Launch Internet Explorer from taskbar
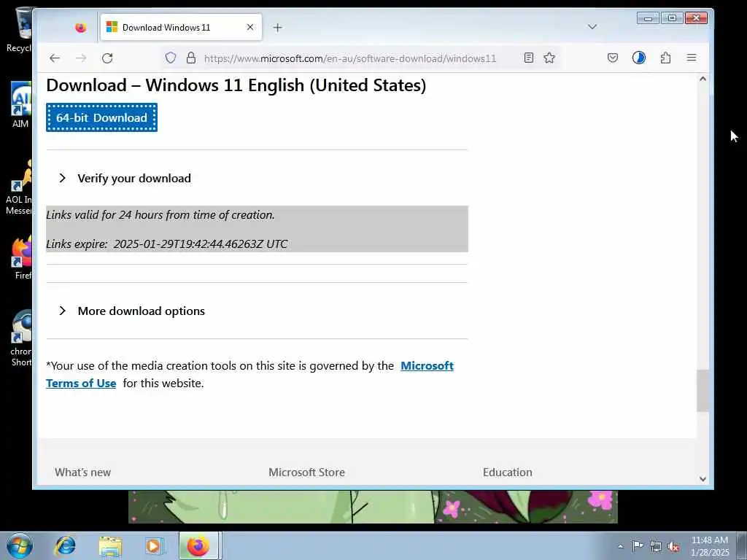This screenshot has width=747, height=560. (x=65, y=545)
